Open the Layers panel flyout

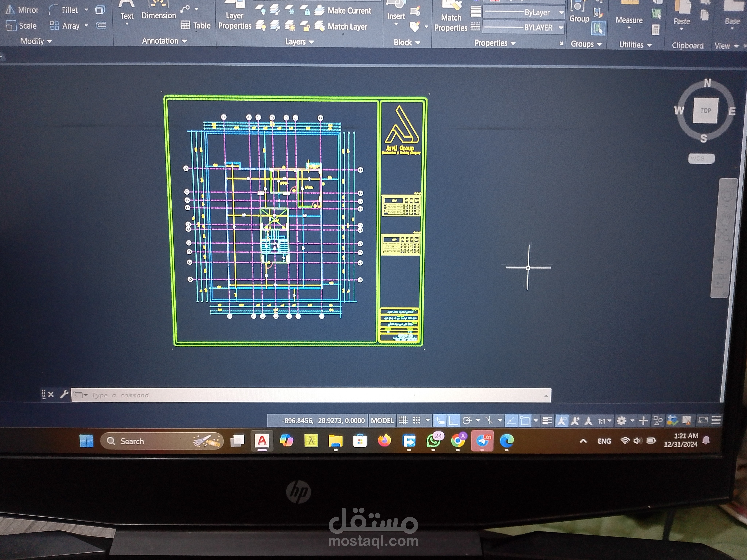[299, 42]
